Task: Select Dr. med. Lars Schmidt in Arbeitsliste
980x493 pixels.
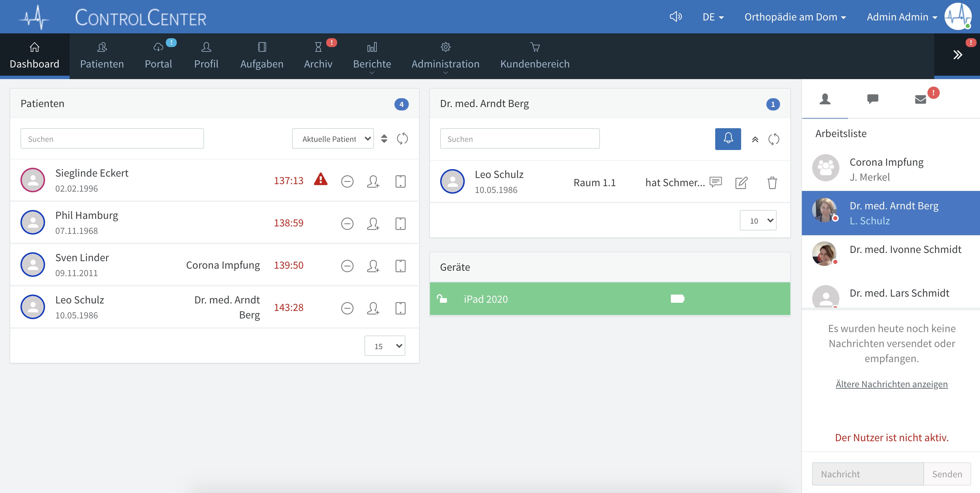Action: pyautogui.click(x=891, y=294)
